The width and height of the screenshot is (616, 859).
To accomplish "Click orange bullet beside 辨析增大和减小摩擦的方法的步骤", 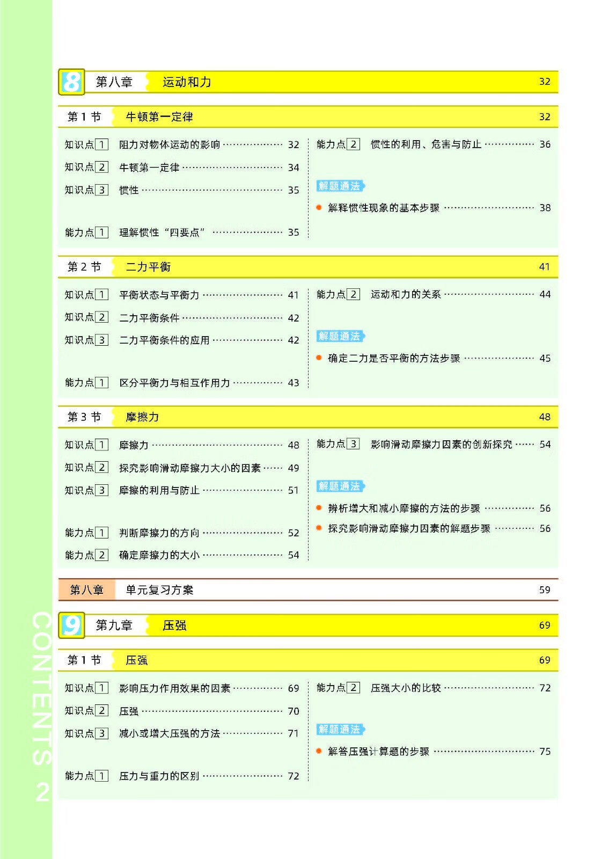I will tap(319, 508).
